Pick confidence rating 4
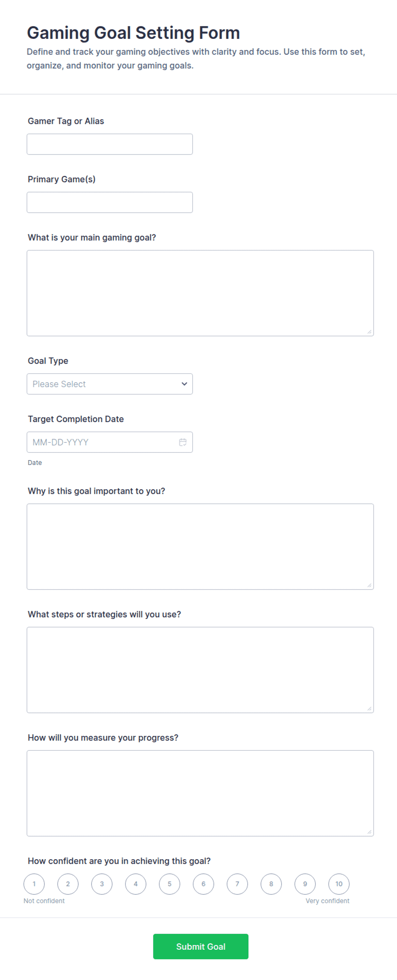The height and width of the screenshot is (980, 397). (x=136, y=884)
